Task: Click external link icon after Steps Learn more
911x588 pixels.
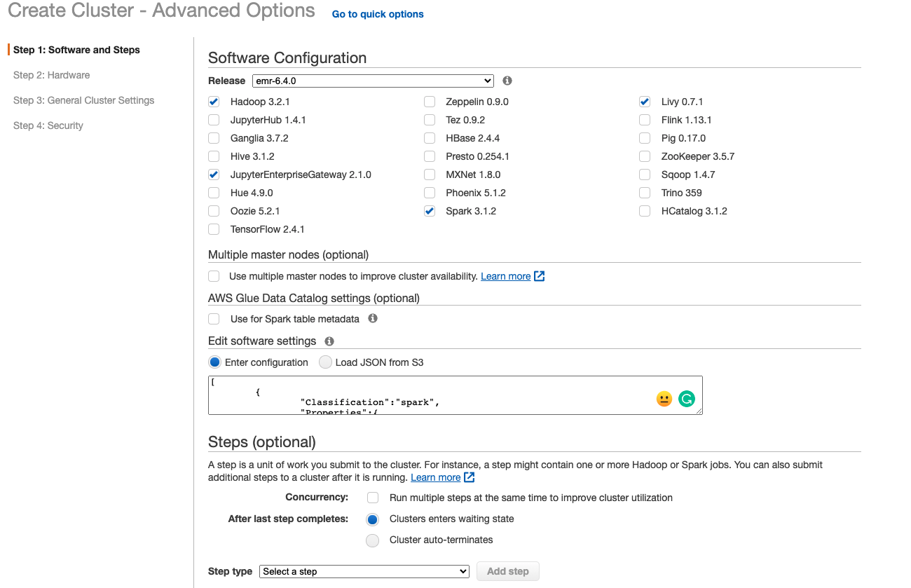Action: (470, 477)
